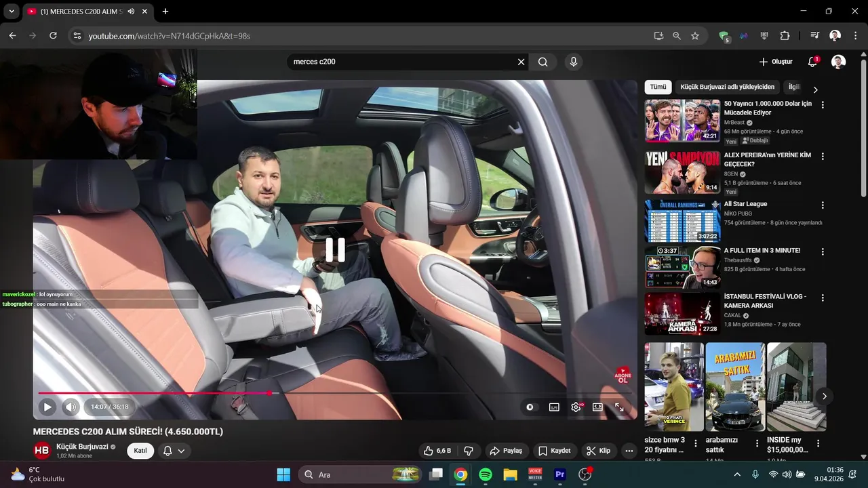Image resolution: width=868 pixels, height=488 pixels.
Task: Open Spotify from the taskbar
Action: (486, 474)
